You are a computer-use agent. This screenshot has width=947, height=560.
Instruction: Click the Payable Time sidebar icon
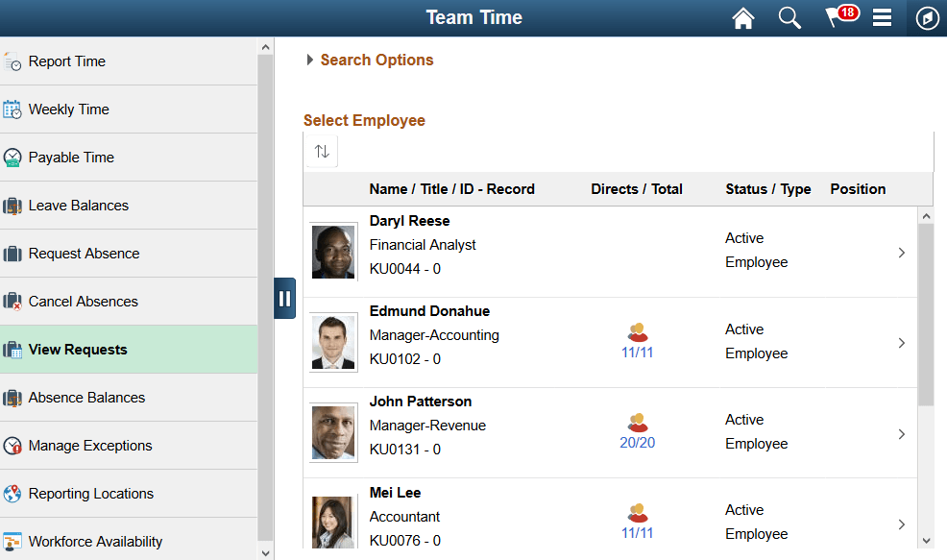click(x=16, y=157)
